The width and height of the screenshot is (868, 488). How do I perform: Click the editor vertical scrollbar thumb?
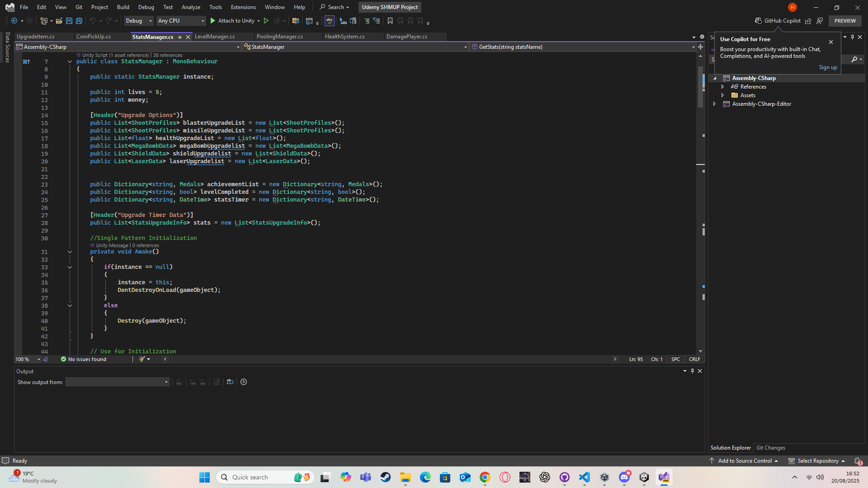[x=700, y=87]
